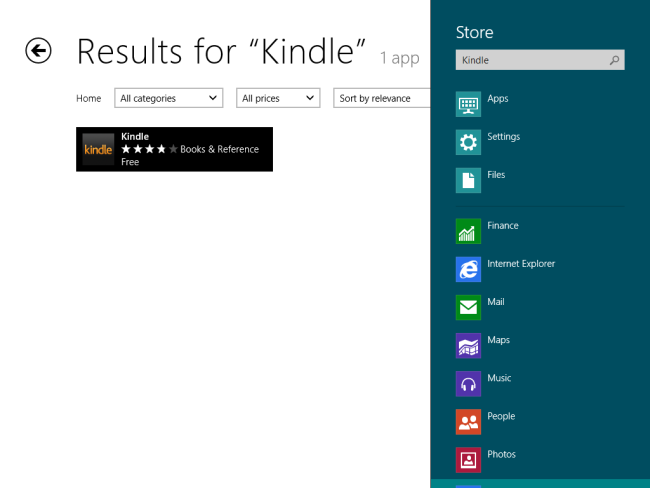The width and height of the screenshot is (650, 488).
Task: Click the Home link
Action: click(89, 98)
